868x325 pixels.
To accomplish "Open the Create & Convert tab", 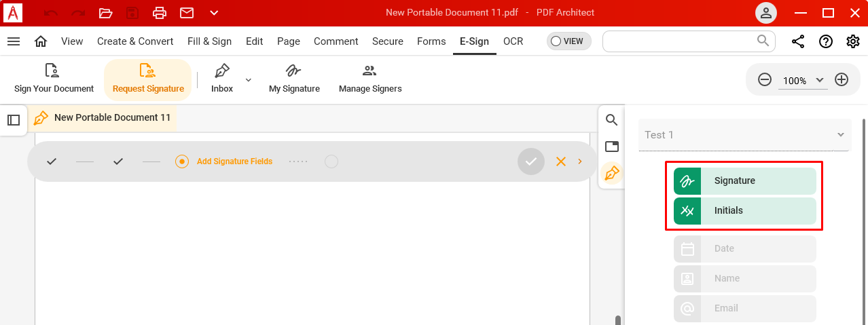I will pyautogui.click(x=135, y=41).
